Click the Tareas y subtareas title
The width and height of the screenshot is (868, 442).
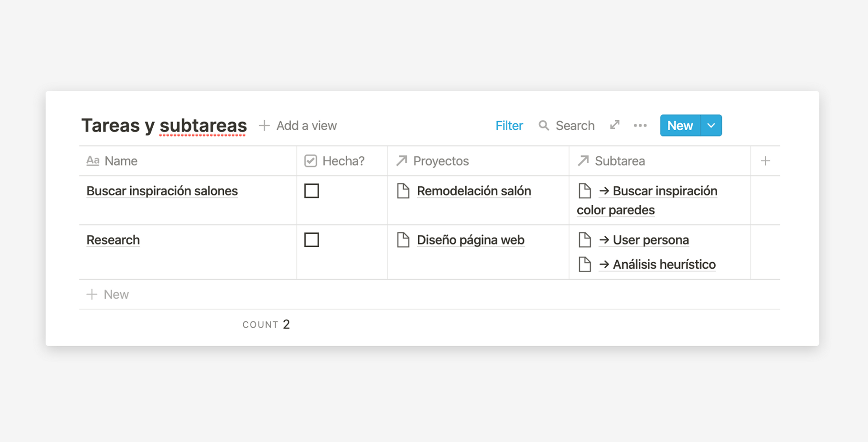pyautogui.click(x=164, y=125)
